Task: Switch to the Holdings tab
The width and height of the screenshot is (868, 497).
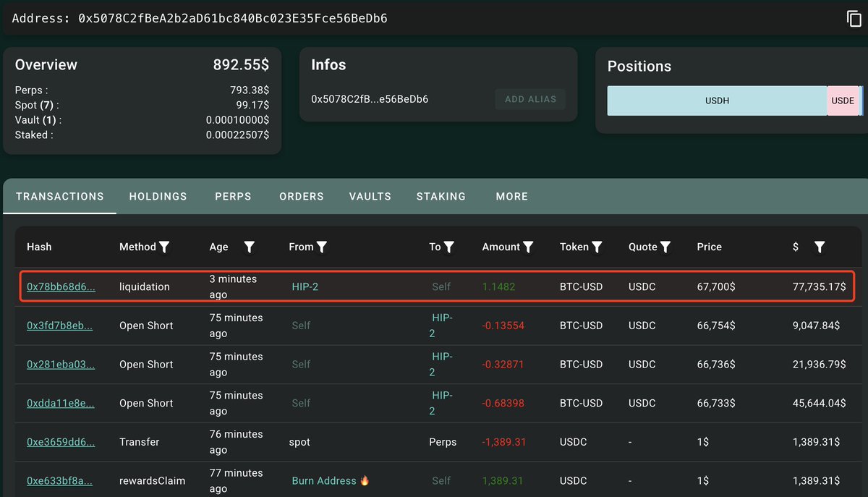Action: click(158, 197)
